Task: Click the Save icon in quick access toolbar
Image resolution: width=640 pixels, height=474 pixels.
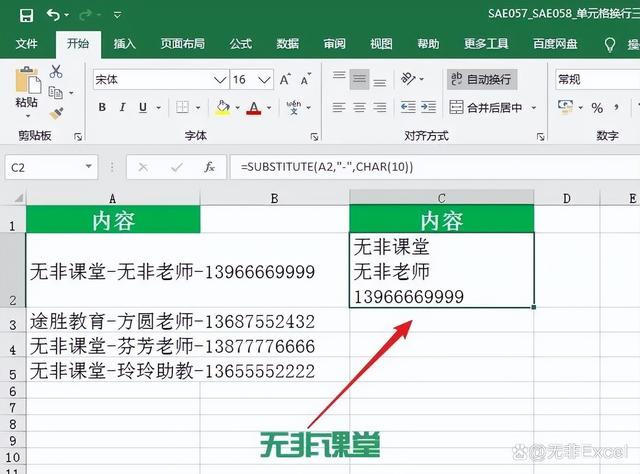Action: click(26, 15)
